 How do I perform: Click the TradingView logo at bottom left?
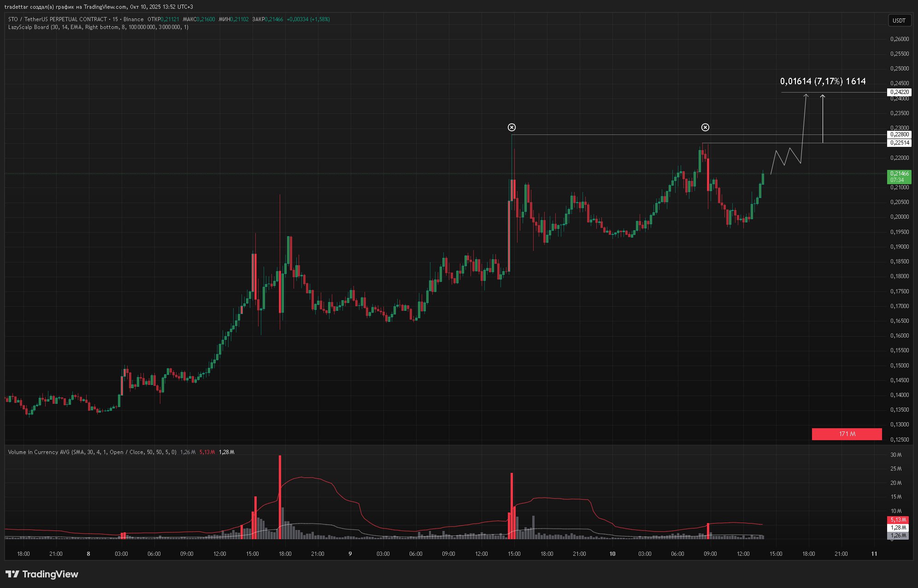42,574
